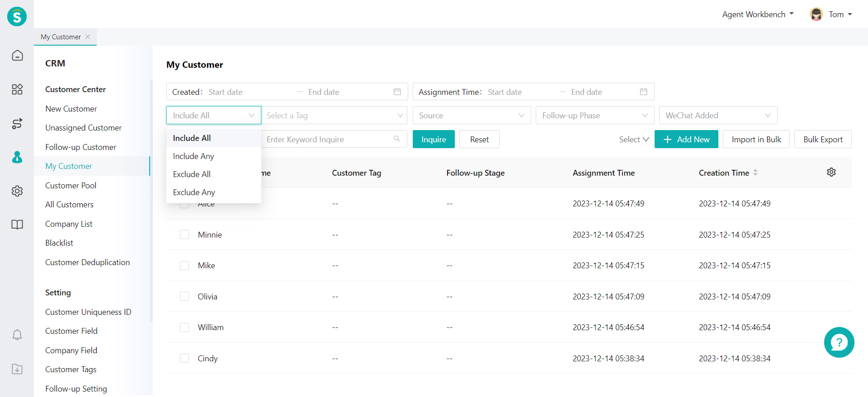Choose Exclude Any option
The image size is (868, 397).
coord(214,192)
